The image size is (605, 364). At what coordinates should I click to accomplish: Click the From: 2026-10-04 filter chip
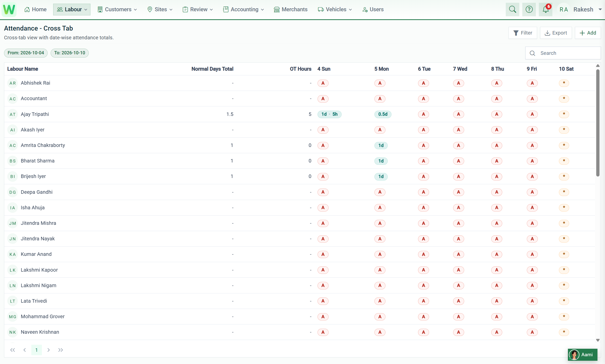click(26, 53)
